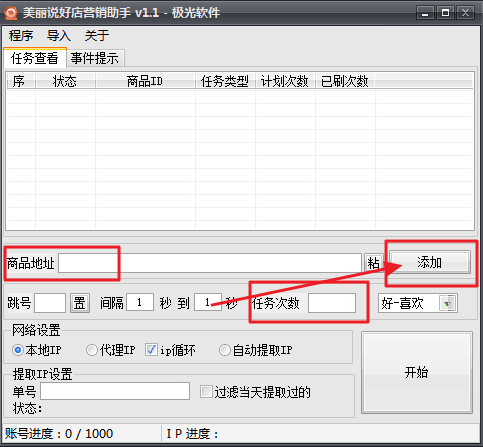Click the 粘 paste button
Screen dimensions: 483x447
coord(373,263)
